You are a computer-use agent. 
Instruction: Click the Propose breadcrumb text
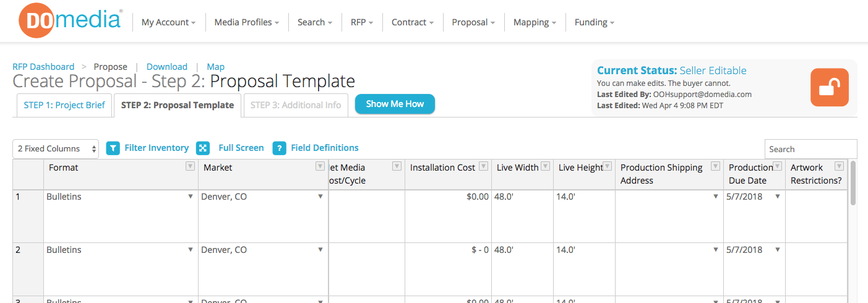tap(110, 67)
